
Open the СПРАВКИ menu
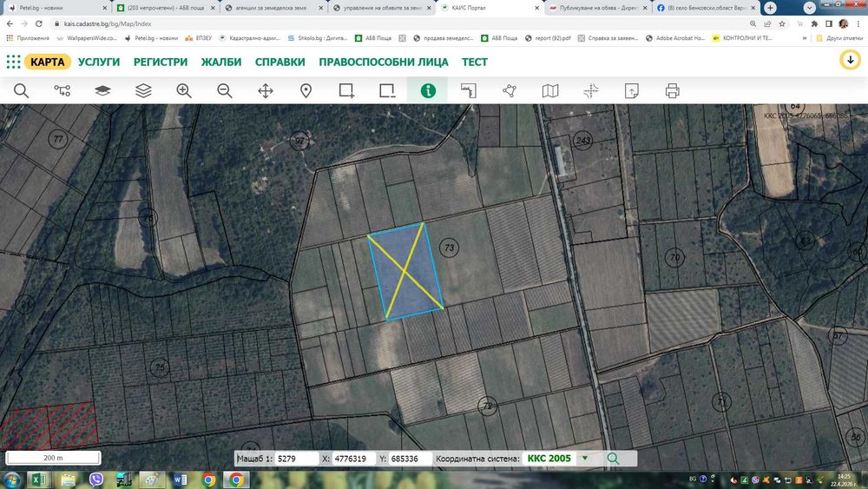(280, 62)
